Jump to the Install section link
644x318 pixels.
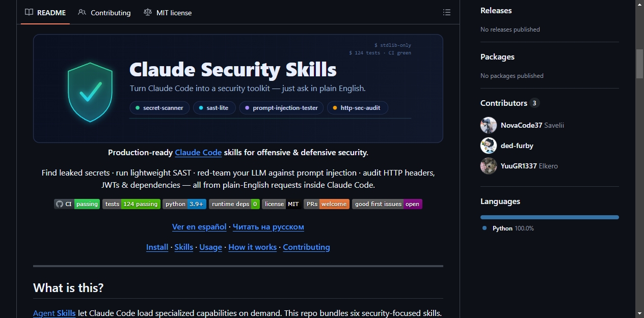[x=157, y=247]
